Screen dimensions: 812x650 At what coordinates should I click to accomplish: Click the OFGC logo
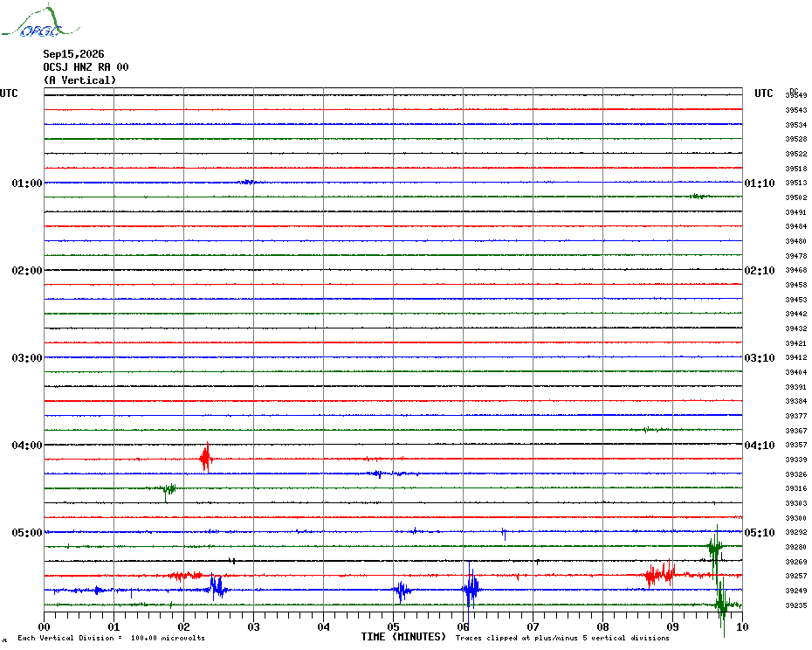click(x=40, y=21)
